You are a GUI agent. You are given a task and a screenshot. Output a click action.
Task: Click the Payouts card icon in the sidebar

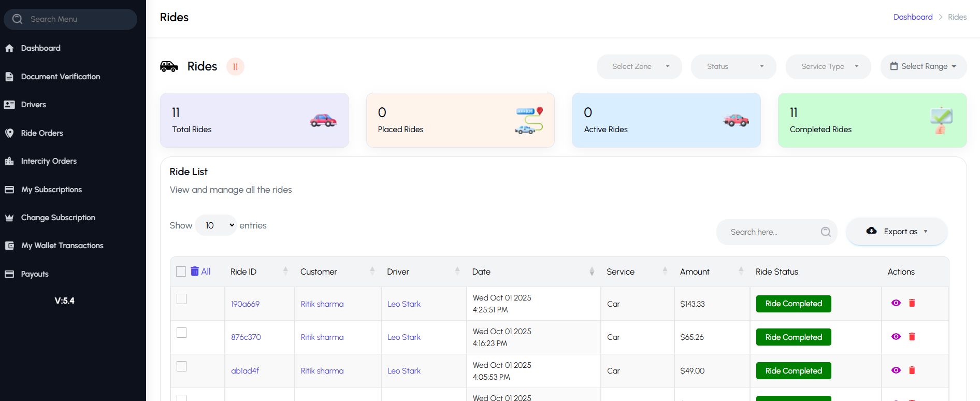9,274
